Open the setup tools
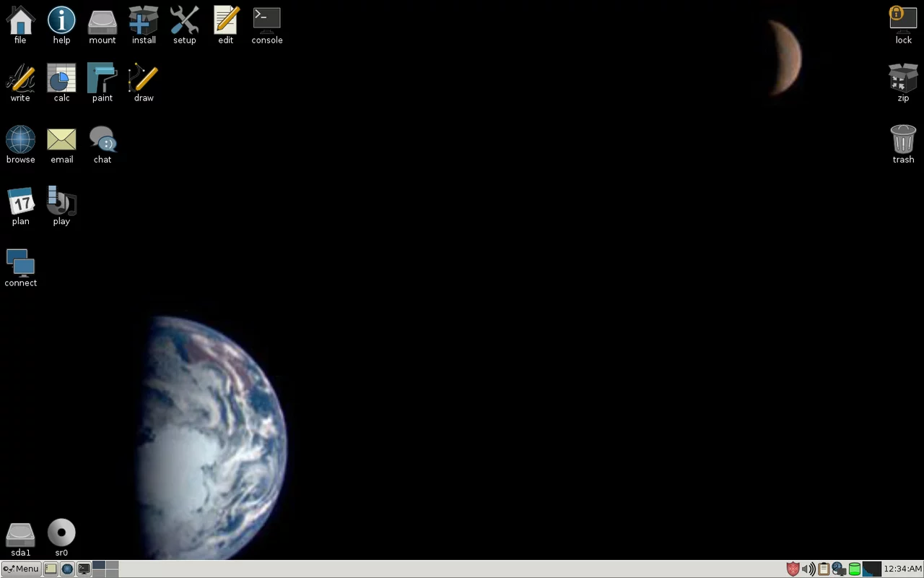The image size is (924, 578). point(184,20)
